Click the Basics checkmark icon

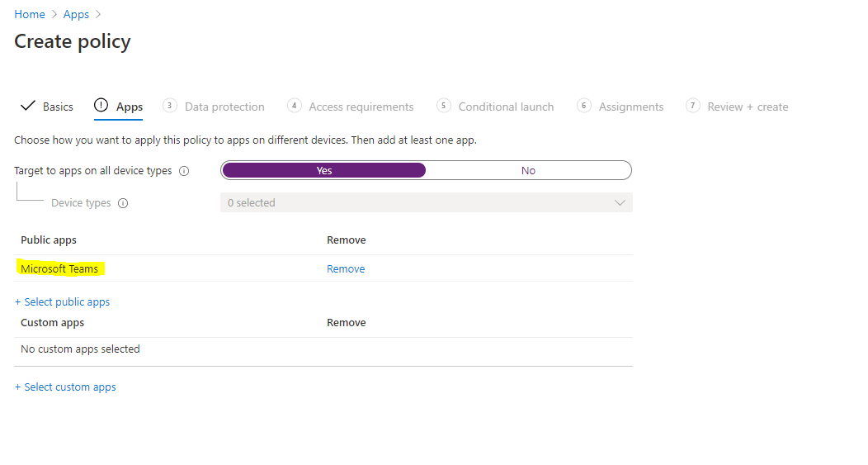pyautogui.click(x=28, y=105)
